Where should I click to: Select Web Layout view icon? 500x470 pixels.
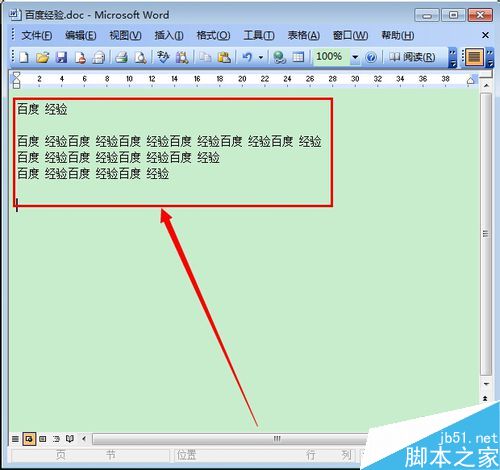pos(29,439)
